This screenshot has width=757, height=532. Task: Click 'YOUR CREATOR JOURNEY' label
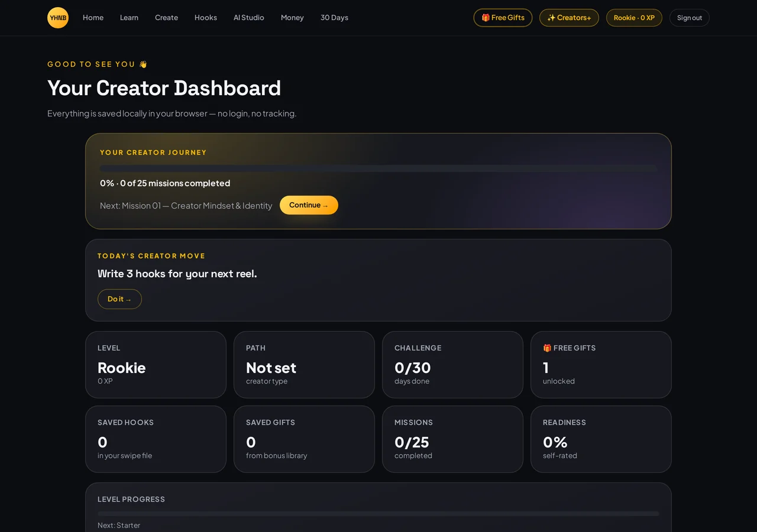coord(153,153)
